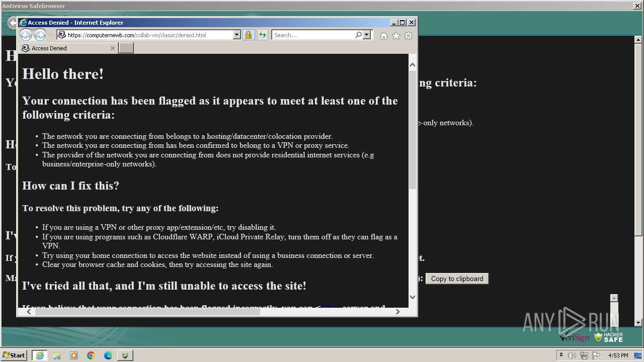Click the magnifying glass search icon
The image size is (644, 362).
click(358, 35)
